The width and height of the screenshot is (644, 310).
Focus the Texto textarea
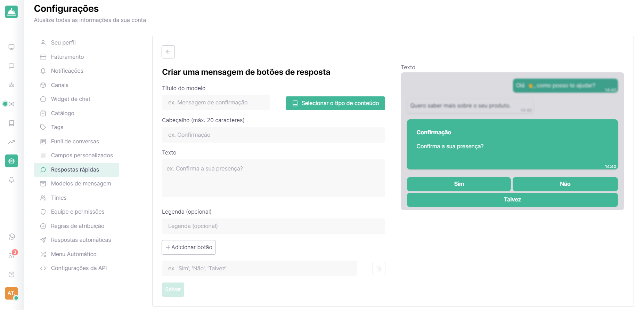tap(274, 178)
